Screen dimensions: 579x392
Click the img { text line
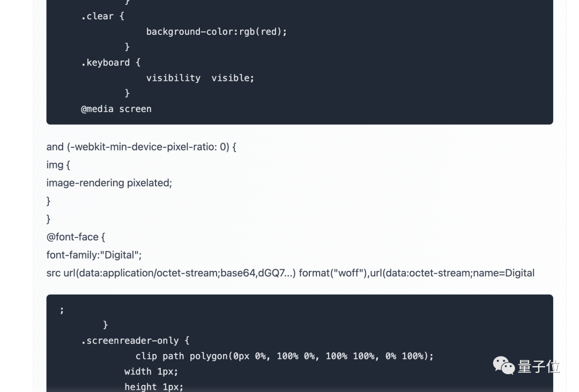(x=58, y=165)
